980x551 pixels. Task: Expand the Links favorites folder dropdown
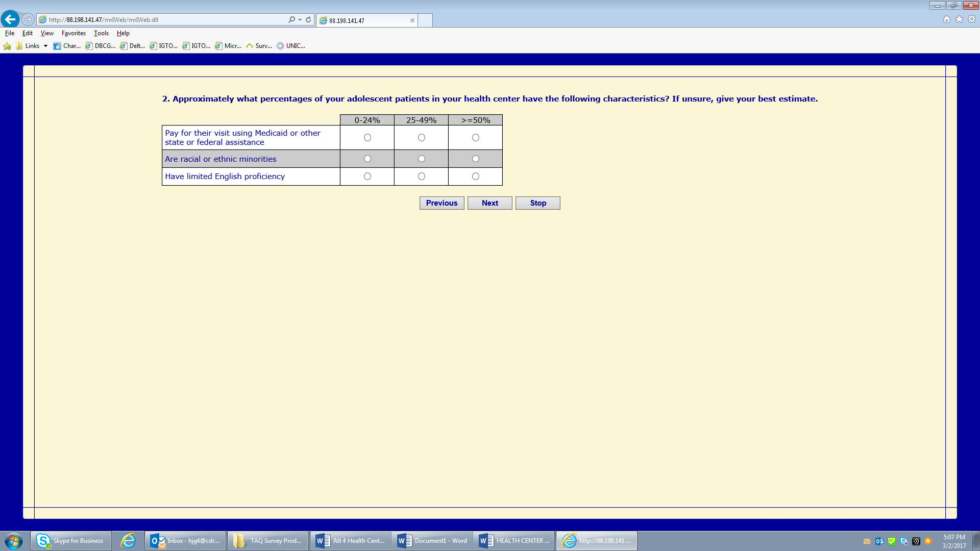45,46
